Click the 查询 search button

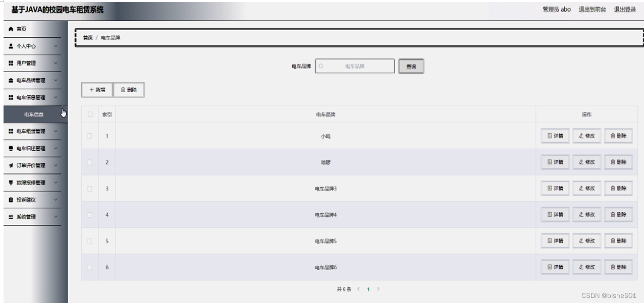tap(411, 67)
